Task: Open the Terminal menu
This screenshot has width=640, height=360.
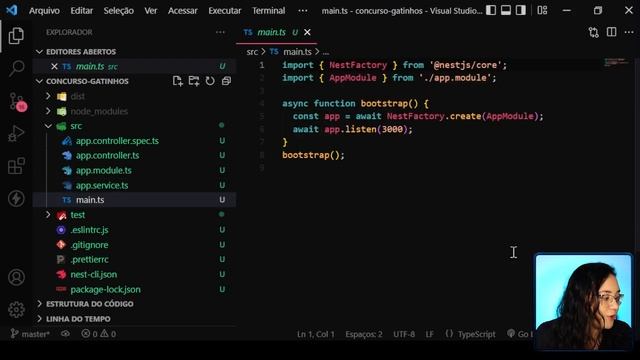Action: pos(268,11)
